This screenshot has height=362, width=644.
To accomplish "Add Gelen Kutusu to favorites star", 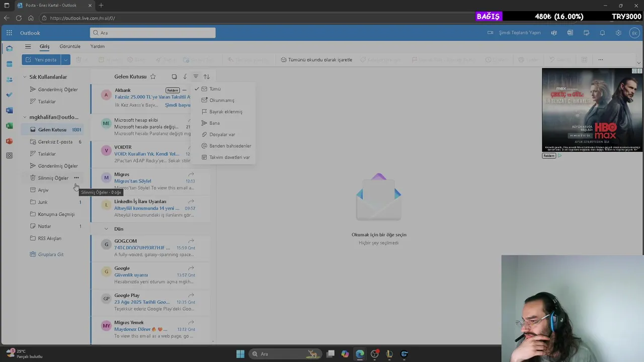I will coord(153,76).
